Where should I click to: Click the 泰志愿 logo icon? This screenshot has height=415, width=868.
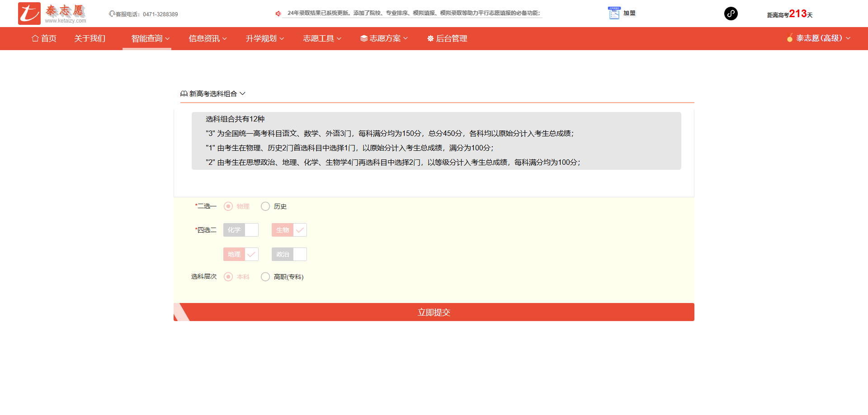coord(29,14)
